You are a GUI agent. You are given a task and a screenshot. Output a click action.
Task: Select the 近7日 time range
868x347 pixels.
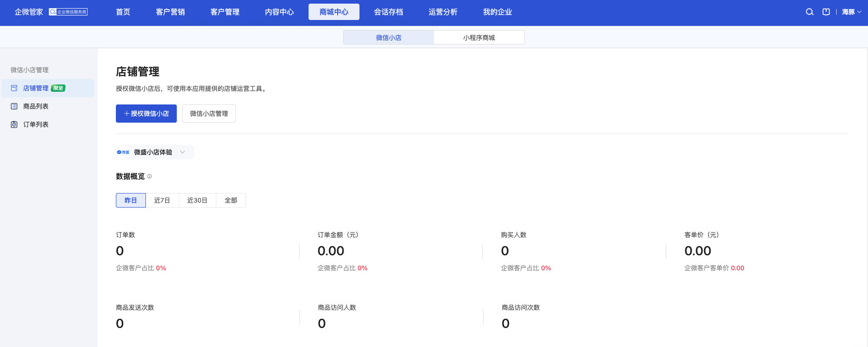click(162, 200)
